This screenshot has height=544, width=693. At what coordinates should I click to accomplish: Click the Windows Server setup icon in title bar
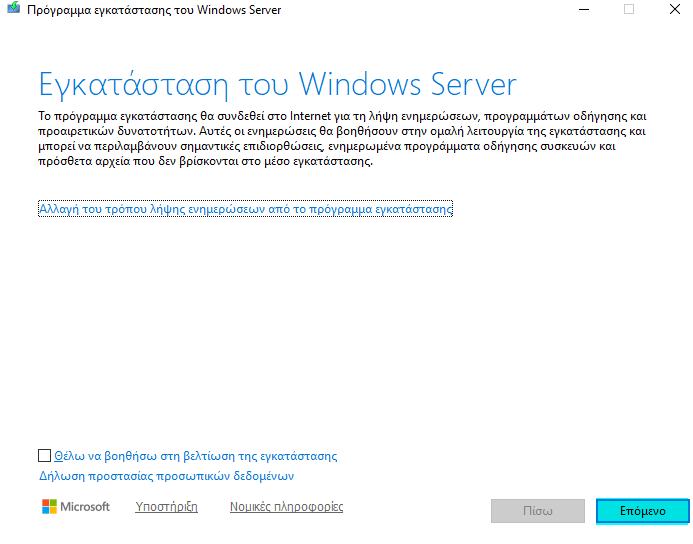pos(14,8)
